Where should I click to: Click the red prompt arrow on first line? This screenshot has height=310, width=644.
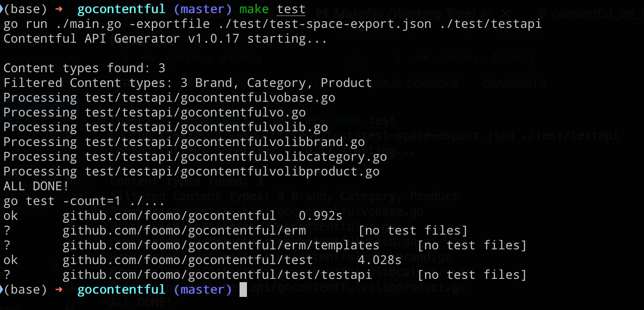pyautogui.click(x=59, y=9)
